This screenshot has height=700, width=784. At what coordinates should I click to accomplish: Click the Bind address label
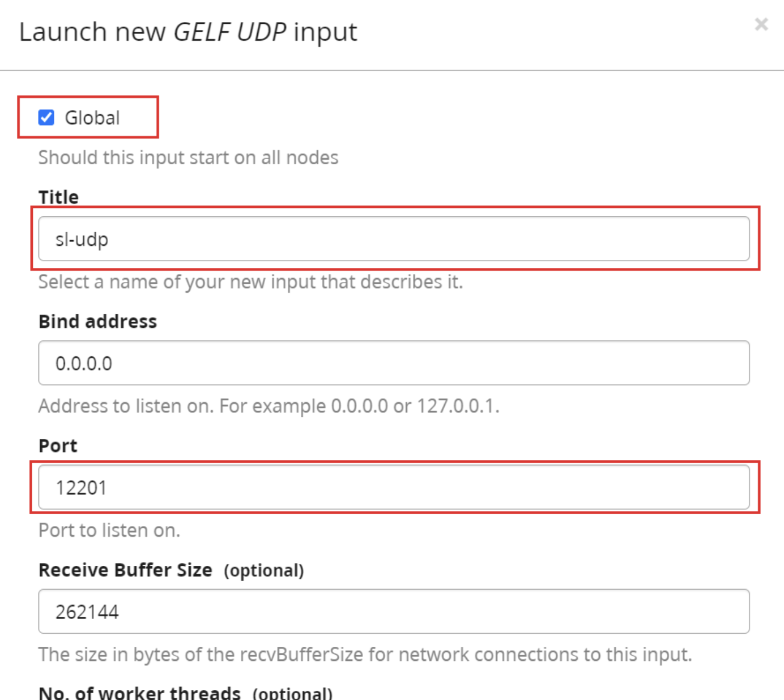point(97,321)
